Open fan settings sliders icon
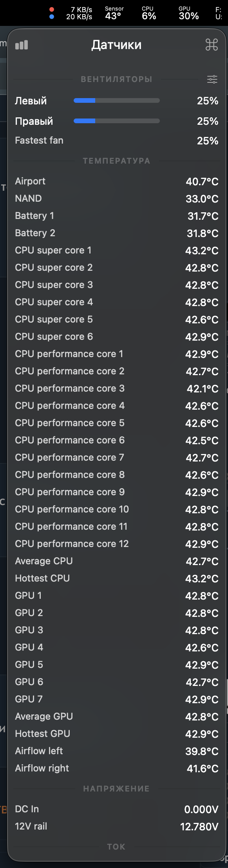 (212, 79)
